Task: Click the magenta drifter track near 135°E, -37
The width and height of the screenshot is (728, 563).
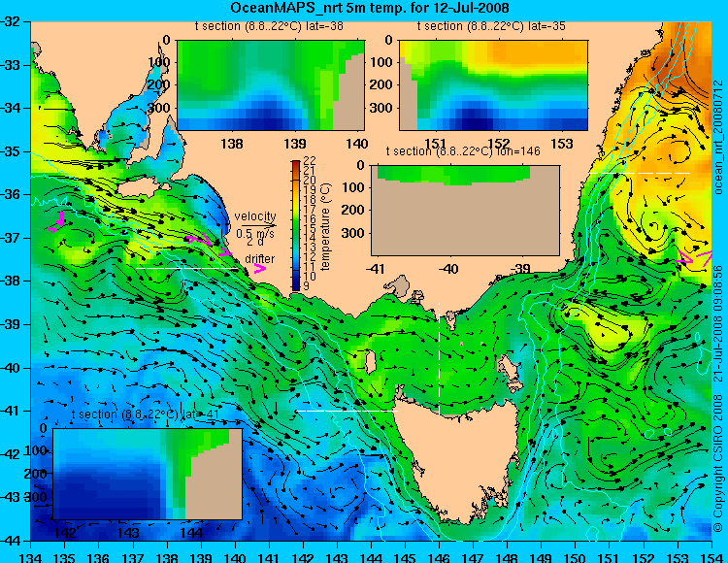Action: point(58,222)
